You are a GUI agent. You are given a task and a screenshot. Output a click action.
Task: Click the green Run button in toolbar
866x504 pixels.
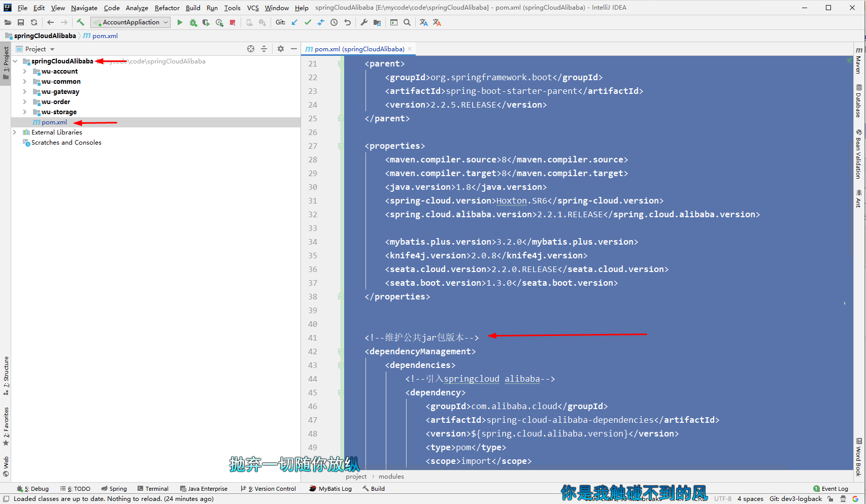coord(180,22)
